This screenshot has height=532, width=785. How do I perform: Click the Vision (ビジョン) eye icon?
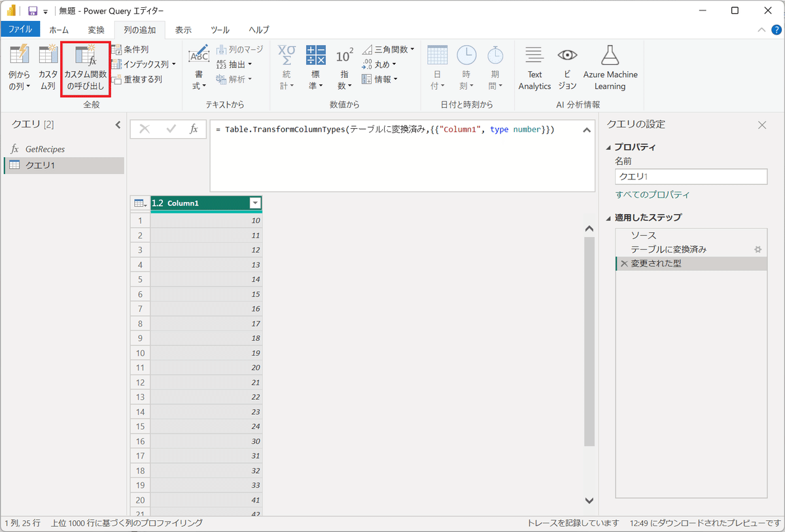click(567, 55)
